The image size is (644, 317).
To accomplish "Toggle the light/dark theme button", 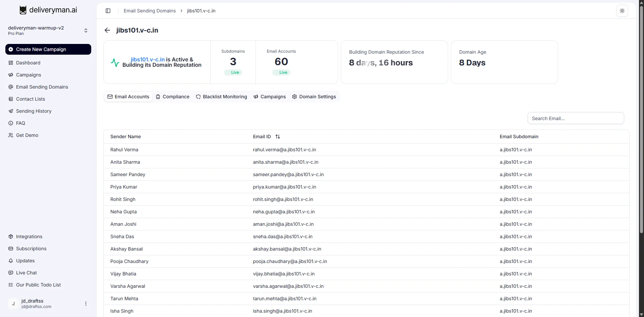I will (x=622, y=11).
